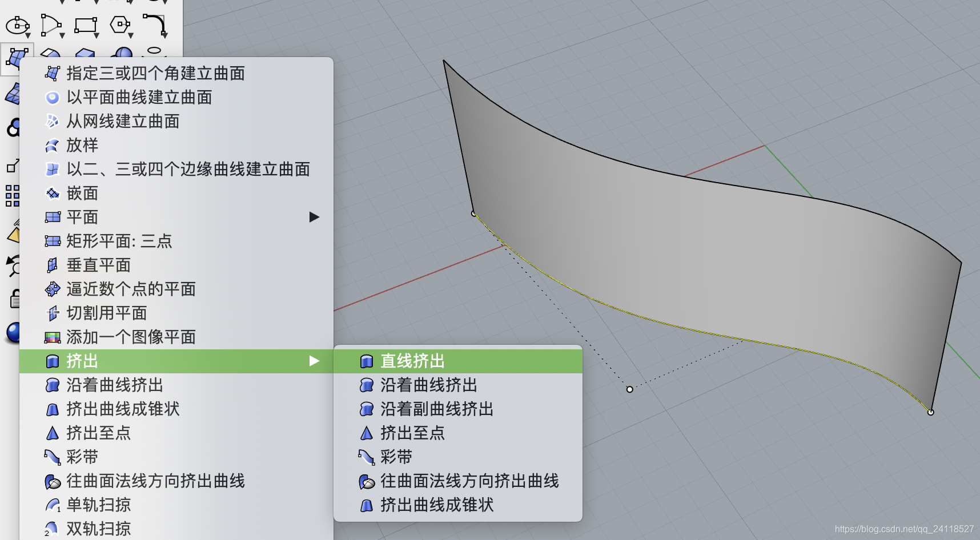Click the 切割用平面 icon
The image size is (980, 540).
click(x=53, y=313)
